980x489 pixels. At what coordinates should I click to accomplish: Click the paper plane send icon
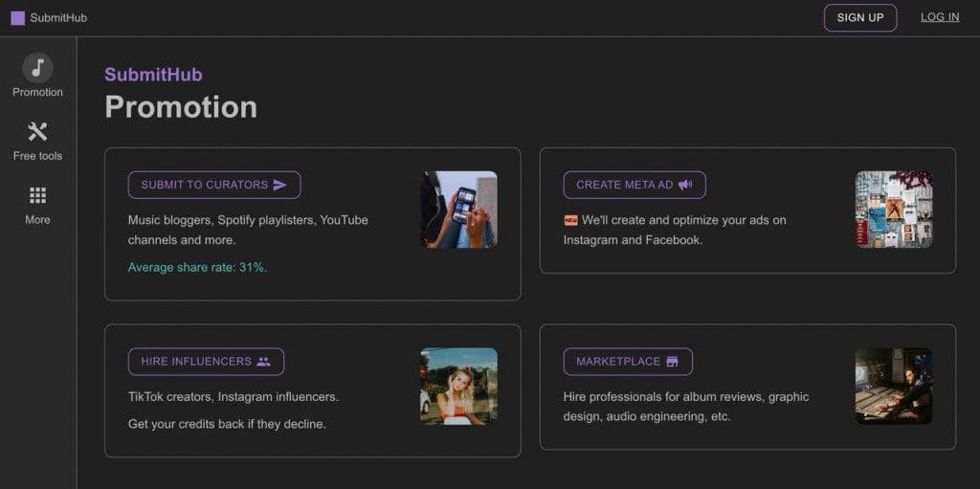(x=280, y=185)
